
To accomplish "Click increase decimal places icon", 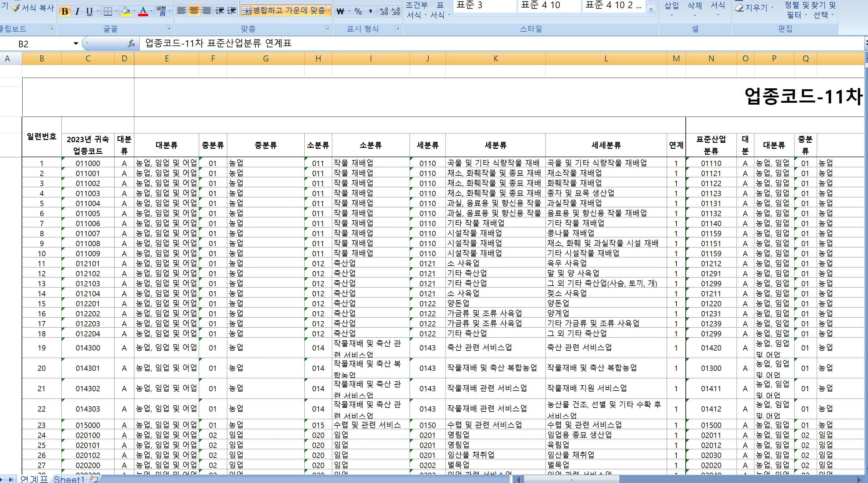I will tap(384, 12).
